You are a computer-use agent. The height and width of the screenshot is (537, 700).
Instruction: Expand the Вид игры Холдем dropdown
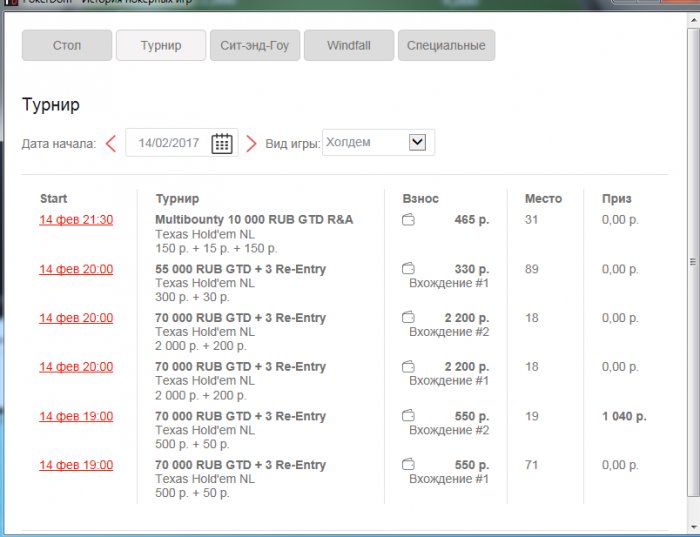coord(417,142)
